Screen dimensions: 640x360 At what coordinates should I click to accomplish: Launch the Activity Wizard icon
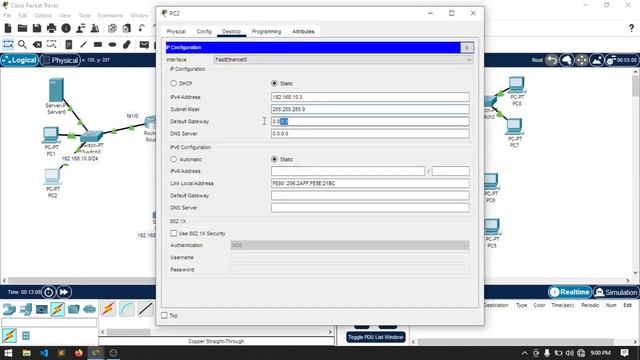[x=80, y=28]
